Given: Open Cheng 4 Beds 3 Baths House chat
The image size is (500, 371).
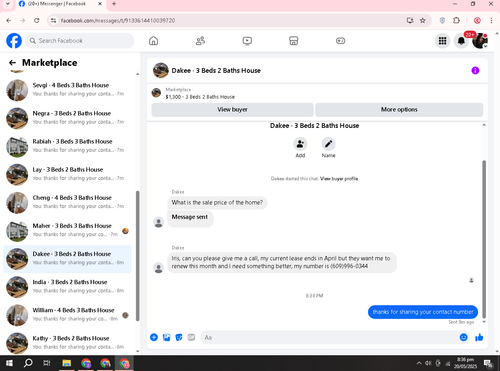Looking at the screenshot, I should tap(67, 202).
